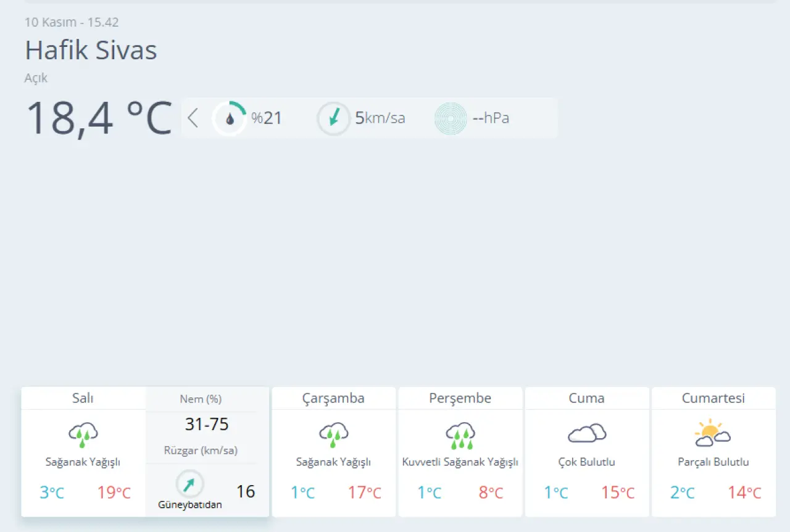790x532 pixels.
Task: Select the Salı forecast day header
Action: pyautogui.click(x=83, y=398)
